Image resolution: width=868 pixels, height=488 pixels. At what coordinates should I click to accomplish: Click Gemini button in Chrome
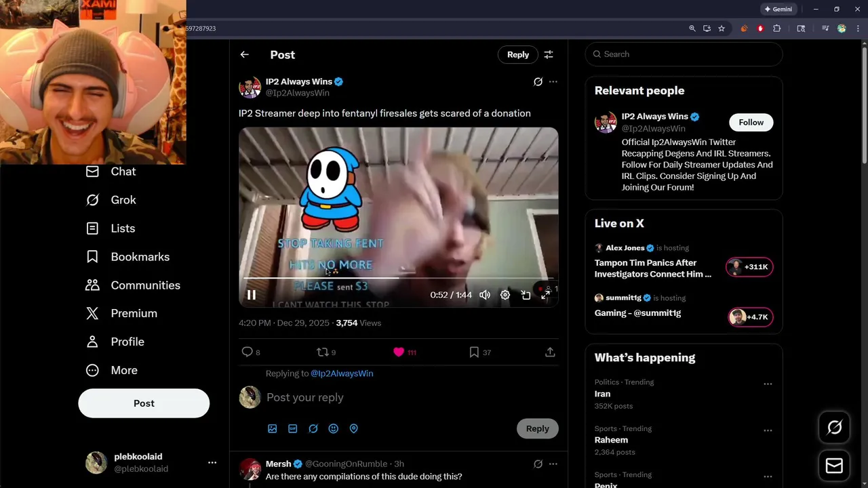778,9
